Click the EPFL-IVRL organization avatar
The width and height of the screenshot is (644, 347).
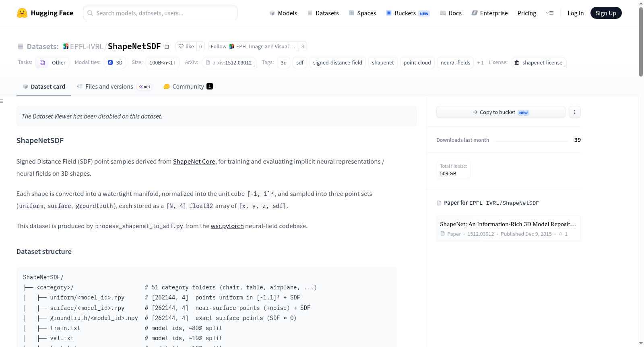[66, 46]
